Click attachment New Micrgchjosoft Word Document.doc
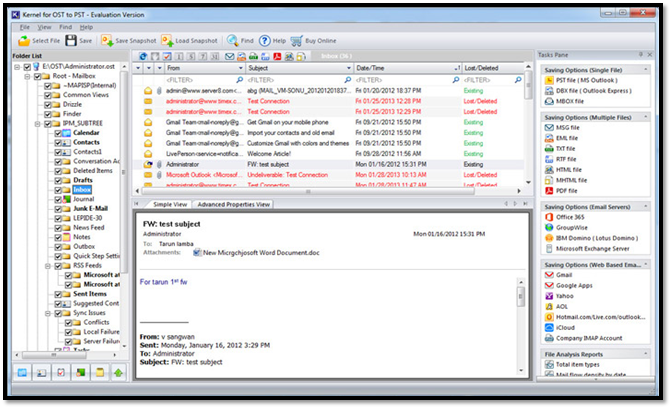The height and width of the screenshot is (409, 672). point(256,253)
